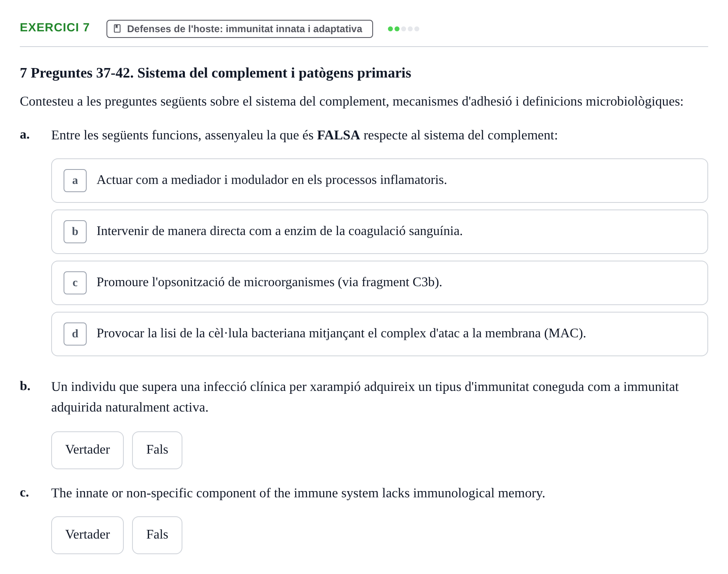Choose Vertader for the xarampió question

[x=87, y=450]
